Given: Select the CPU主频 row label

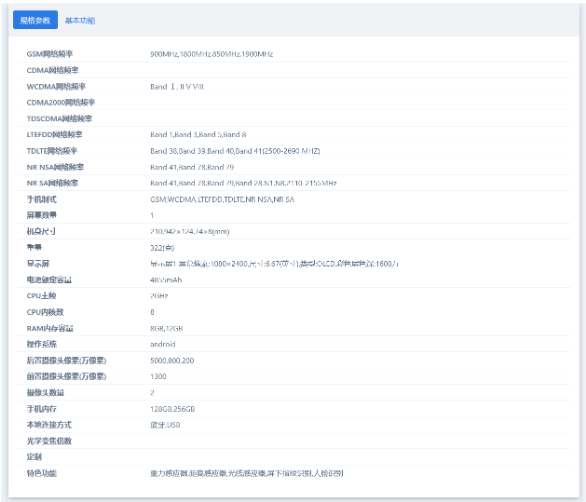Looking at the screenshot, I should pos(41,296).
